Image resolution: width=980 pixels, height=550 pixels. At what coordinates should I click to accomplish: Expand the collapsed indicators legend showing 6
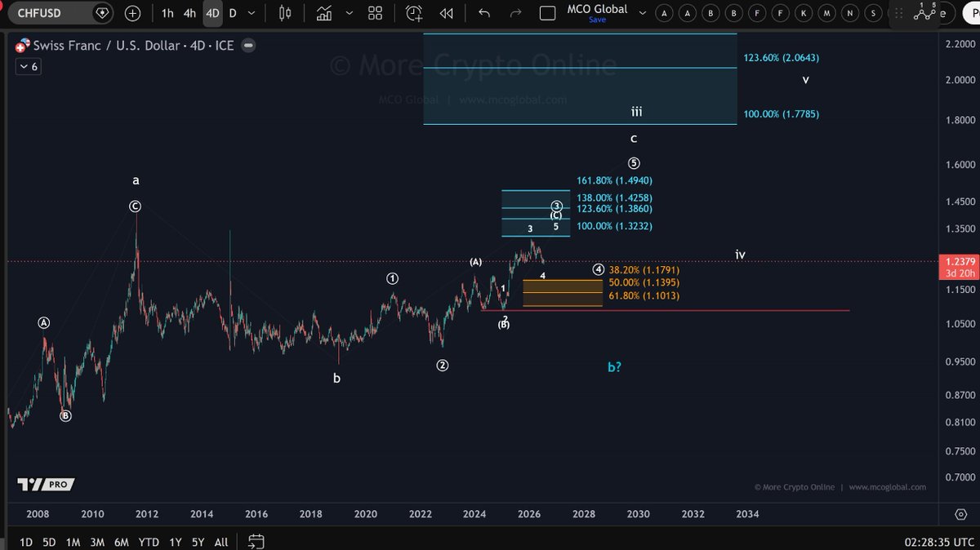[x=28, y=67]
